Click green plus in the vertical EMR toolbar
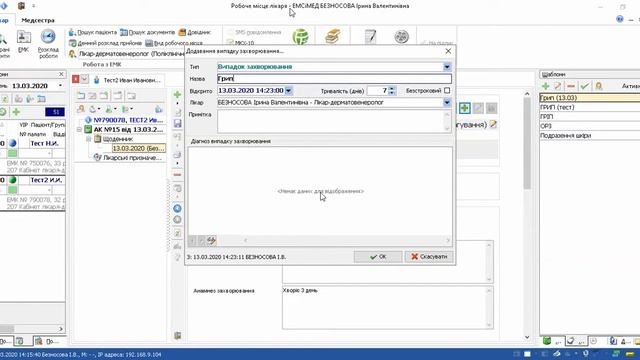 click(x=177, y=95)
